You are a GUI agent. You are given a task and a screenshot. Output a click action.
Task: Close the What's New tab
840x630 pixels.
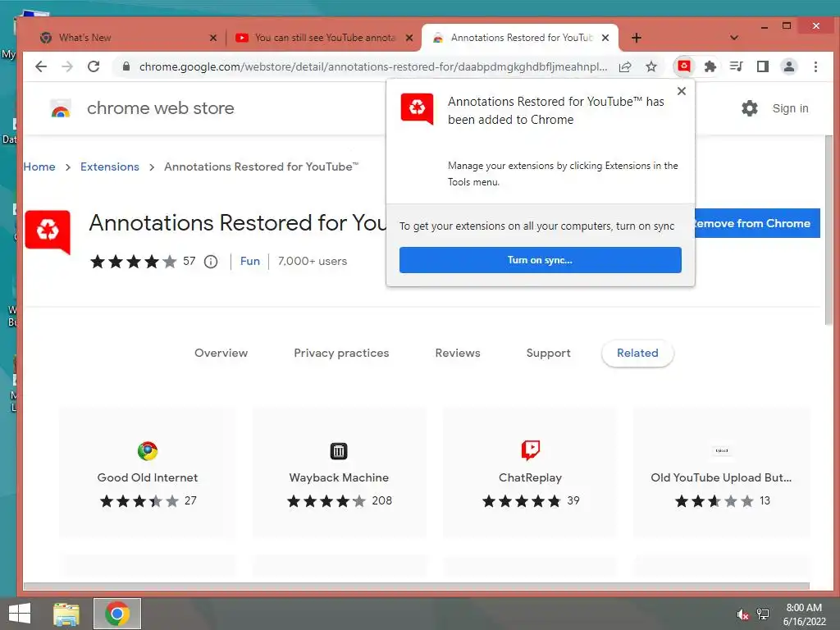[213, 38]
